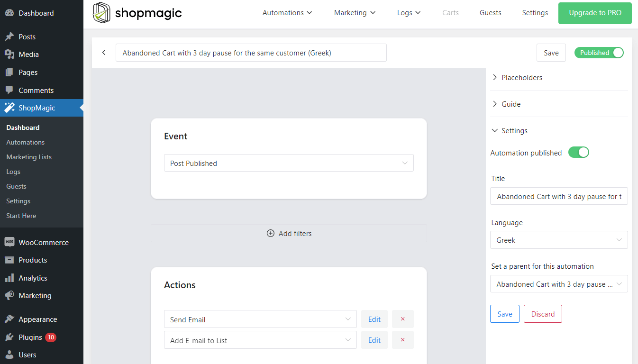The width and height of the screenshot is (638, 364).
Task: Open Marketing Lists in sidebar submenu
Action: coord(29,157)
